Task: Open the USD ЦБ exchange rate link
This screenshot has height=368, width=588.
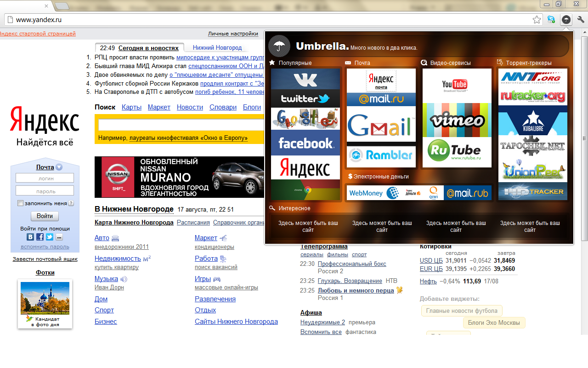Action: pos(431,261)
